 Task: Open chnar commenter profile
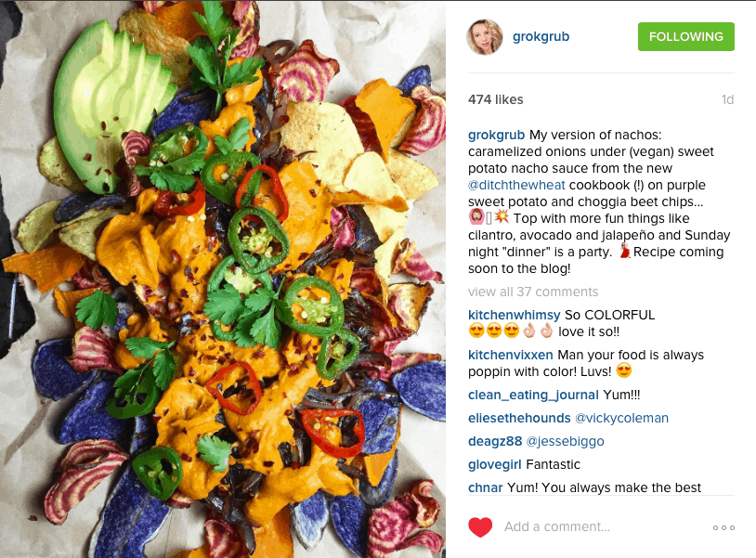(x=486, y=487)
